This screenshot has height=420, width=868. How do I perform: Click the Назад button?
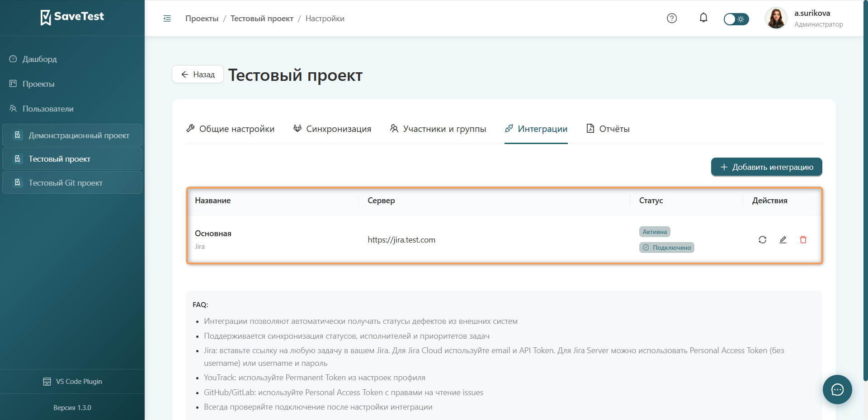pos(198,75)
